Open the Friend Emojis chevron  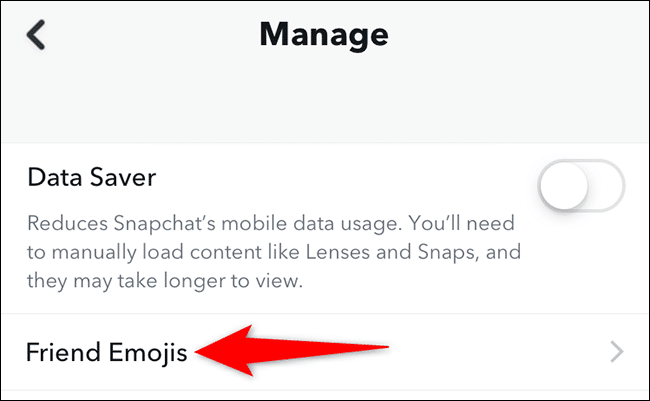617,351
